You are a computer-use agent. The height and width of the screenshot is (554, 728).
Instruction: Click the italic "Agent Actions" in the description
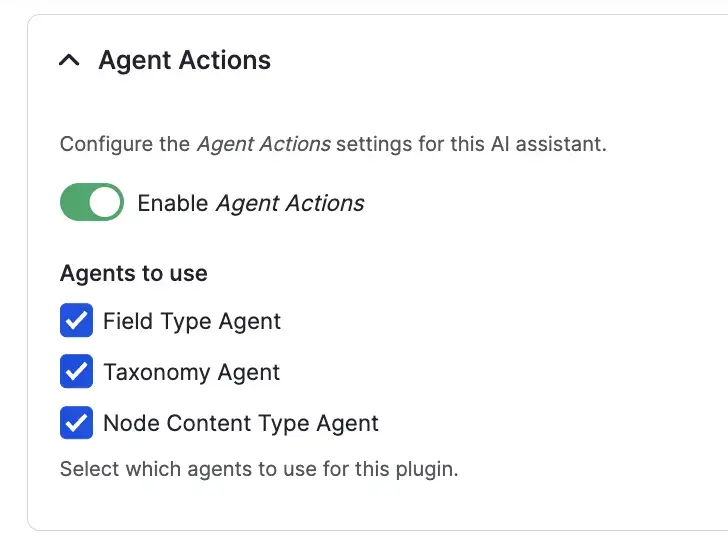(x=263, y=144)
